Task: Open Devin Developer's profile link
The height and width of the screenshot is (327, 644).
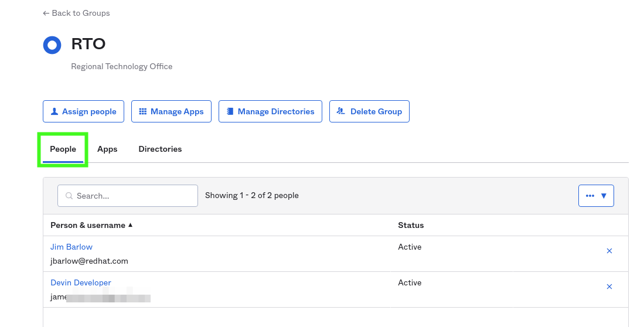Action: pyautogui.click(x=81, y=282)
